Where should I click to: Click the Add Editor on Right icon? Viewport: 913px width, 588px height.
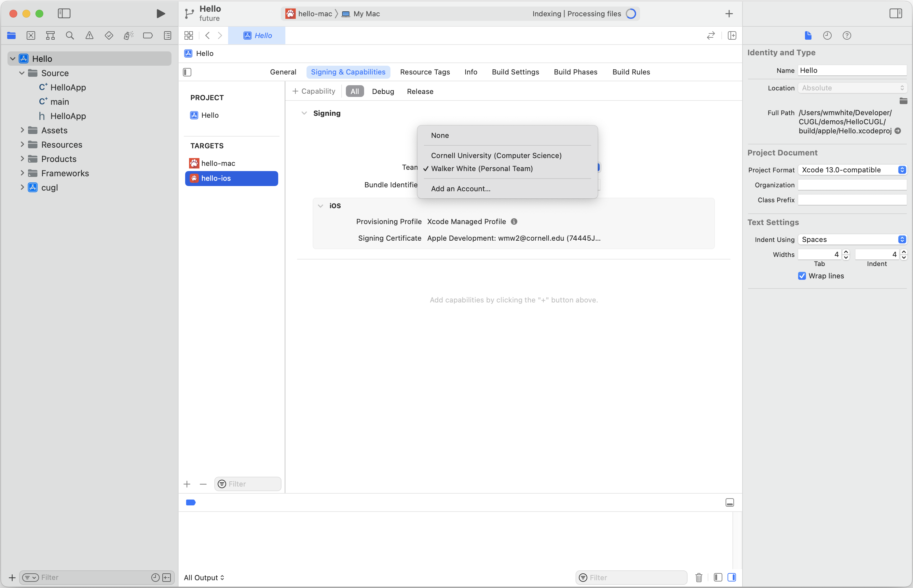(x=731, y=35)
